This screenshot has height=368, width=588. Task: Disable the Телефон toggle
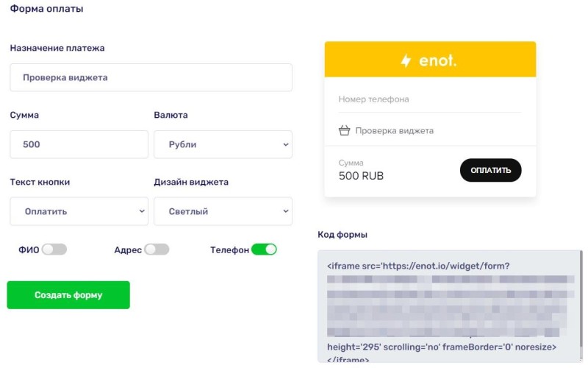(264, 250)
